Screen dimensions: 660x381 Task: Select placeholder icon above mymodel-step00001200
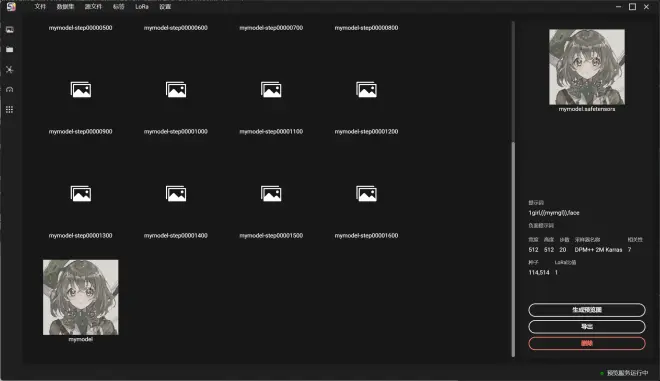366,90
